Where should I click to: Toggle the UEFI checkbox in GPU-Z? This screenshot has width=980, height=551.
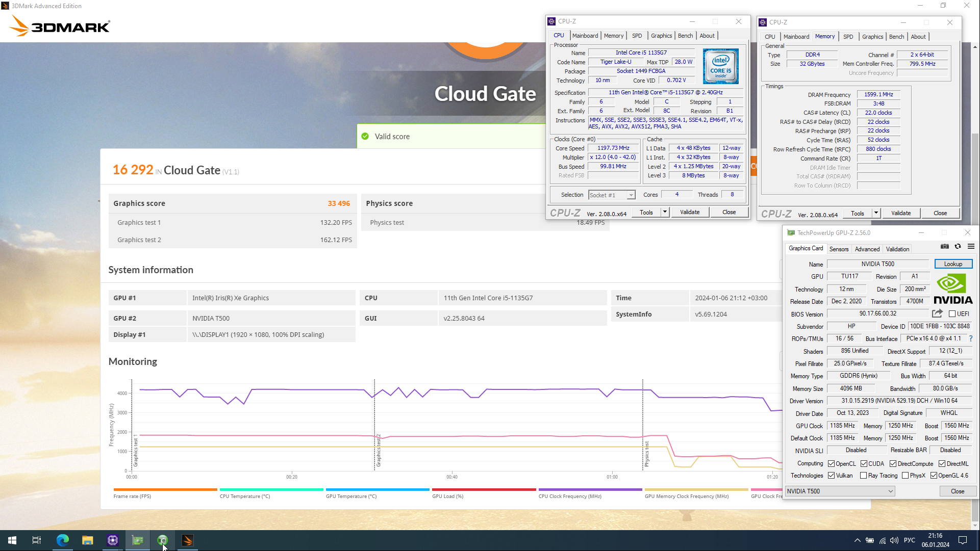pos(952,314)
